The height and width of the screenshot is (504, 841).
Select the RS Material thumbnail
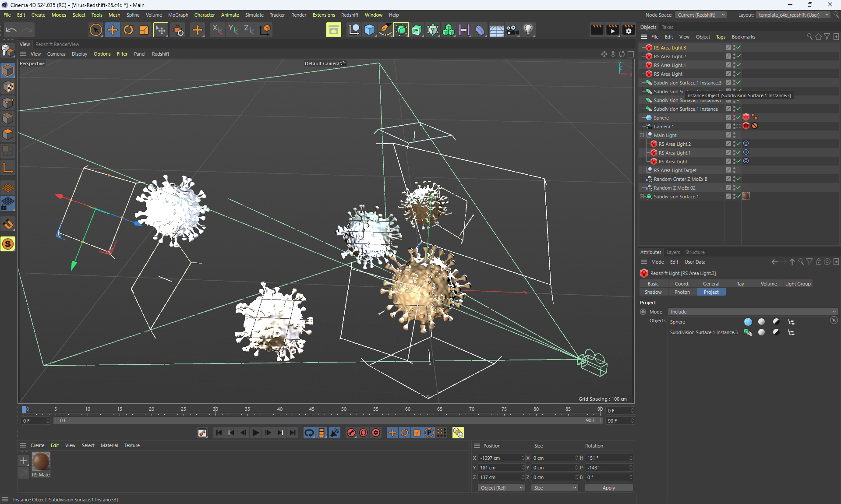point(41,462)
